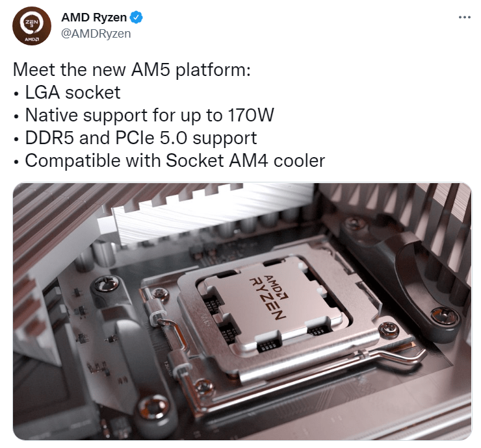This screenshot has height=448, width=481.
Task: Click the "Native support for up to 170W" line
Action: point(149,115)
